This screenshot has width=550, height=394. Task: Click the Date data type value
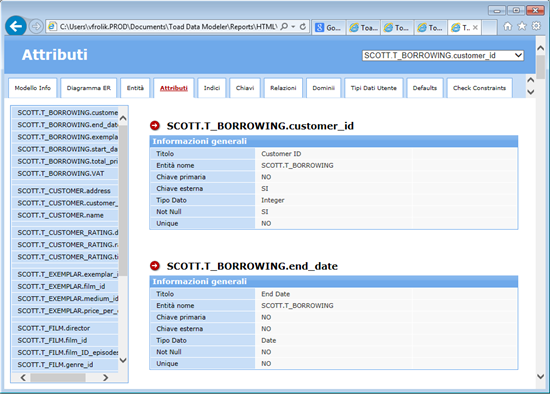coord(268,340)
